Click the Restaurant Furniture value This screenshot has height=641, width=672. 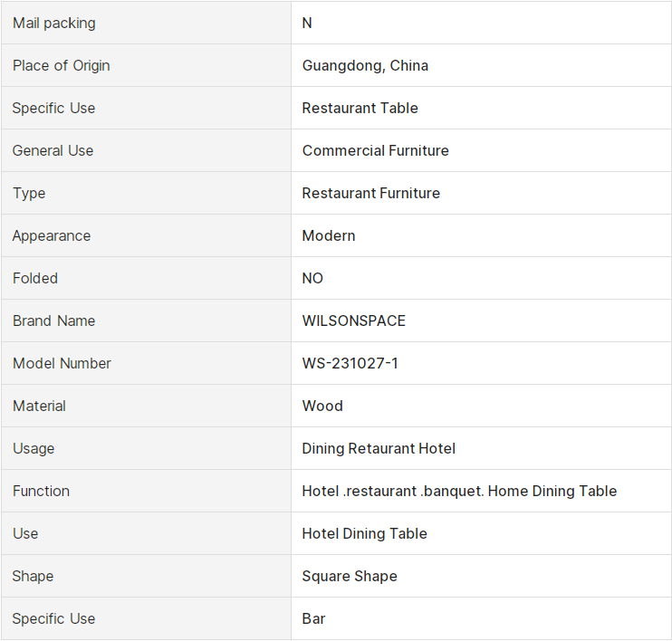[x=371, y=193]
